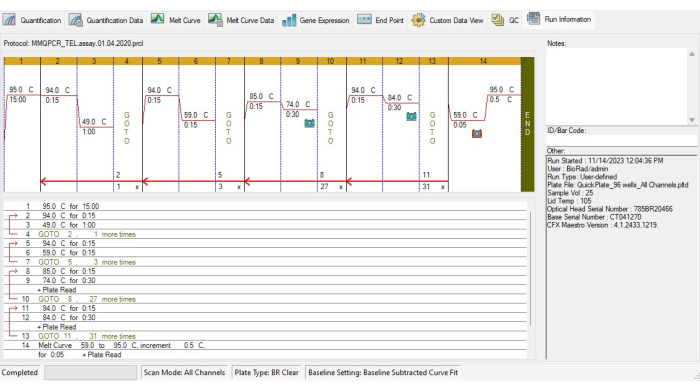Click the Notes scrollbar down arrow
The width and height of the screenshot is (700, 391).
(x=692, y=120)
